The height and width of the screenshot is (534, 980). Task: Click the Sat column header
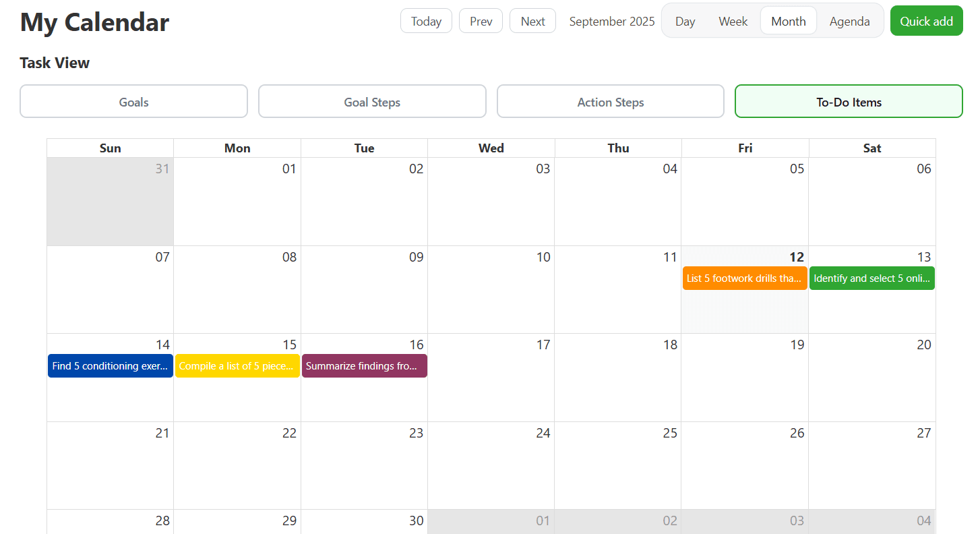point(871,148)
